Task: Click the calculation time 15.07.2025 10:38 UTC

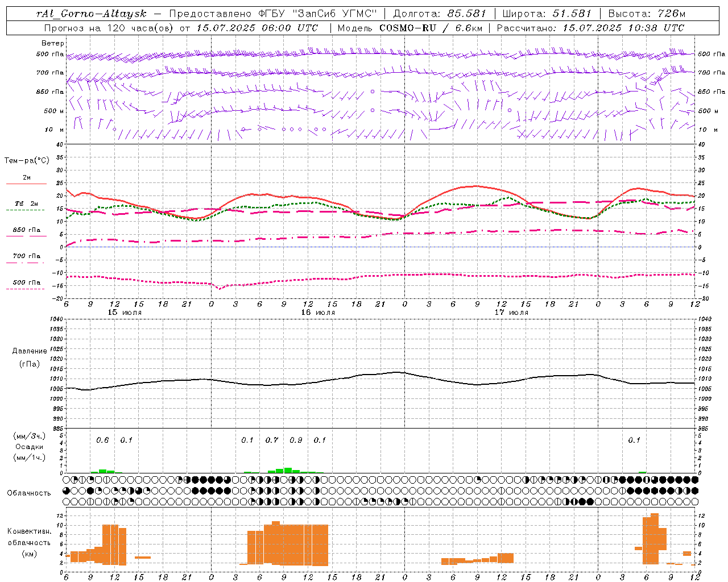Action: click(623, 28)
